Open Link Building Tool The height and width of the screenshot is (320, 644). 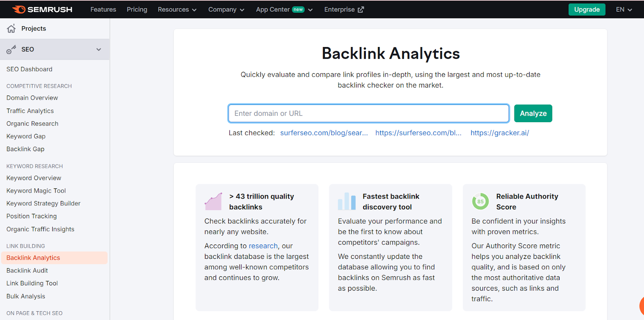(x=32, y=283)
